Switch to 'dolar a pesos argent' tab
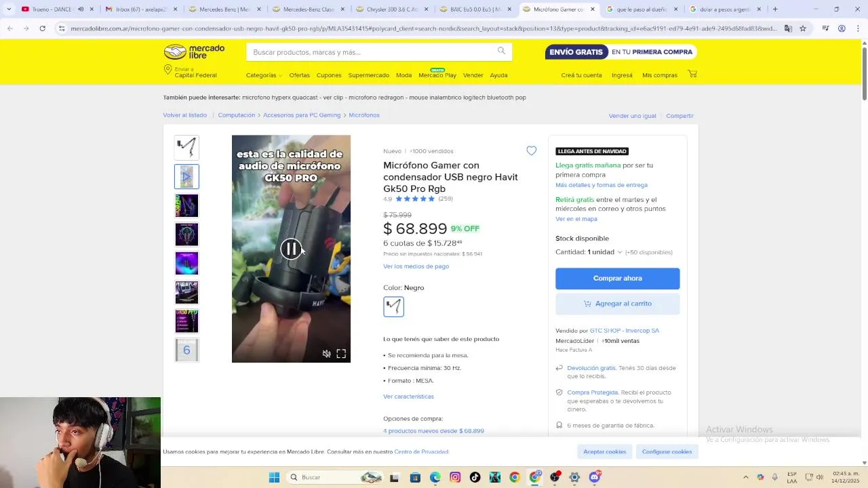 726,9
